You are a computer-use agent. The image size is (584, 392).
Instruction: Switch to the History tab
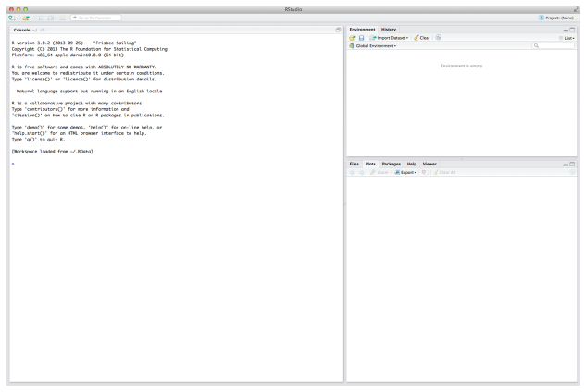click(389, 30)
